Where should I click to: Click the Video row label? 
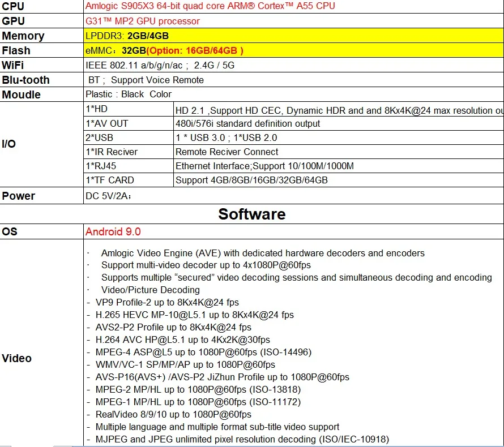(17, 358)
